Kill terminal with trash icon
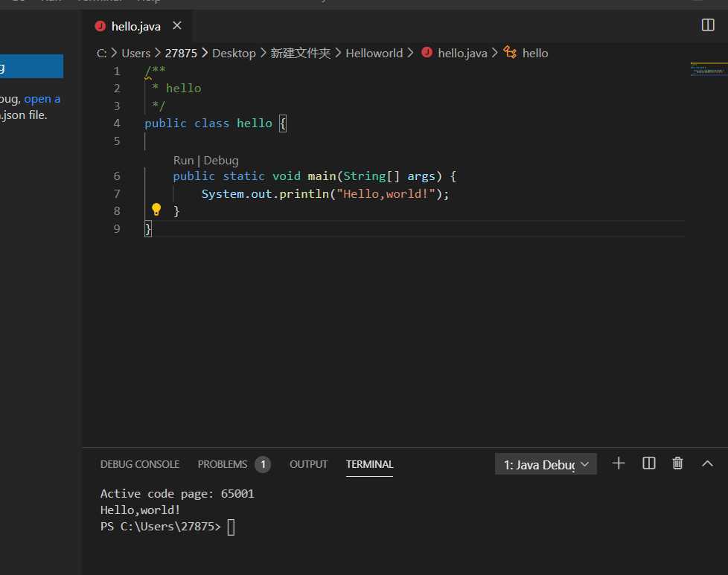 click(x=677, y=463)
